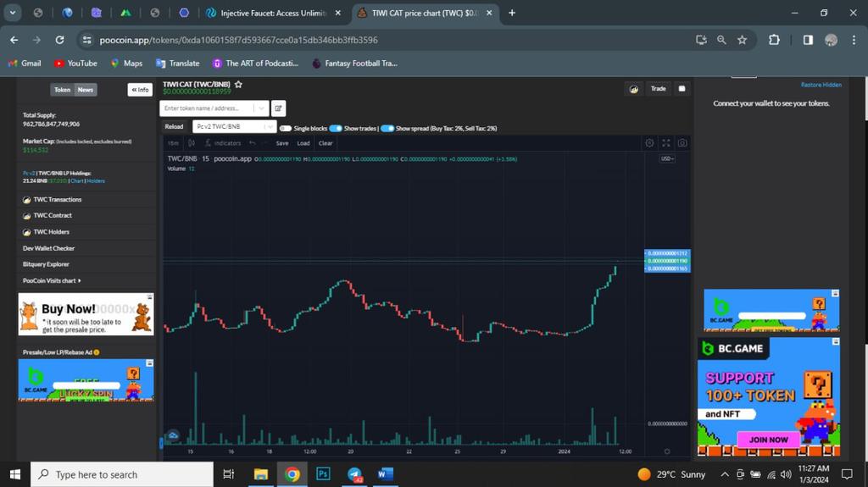The image size is (868, 487).
Task: Collapse the sidebar with Info button
Action: tap(140, 90)
